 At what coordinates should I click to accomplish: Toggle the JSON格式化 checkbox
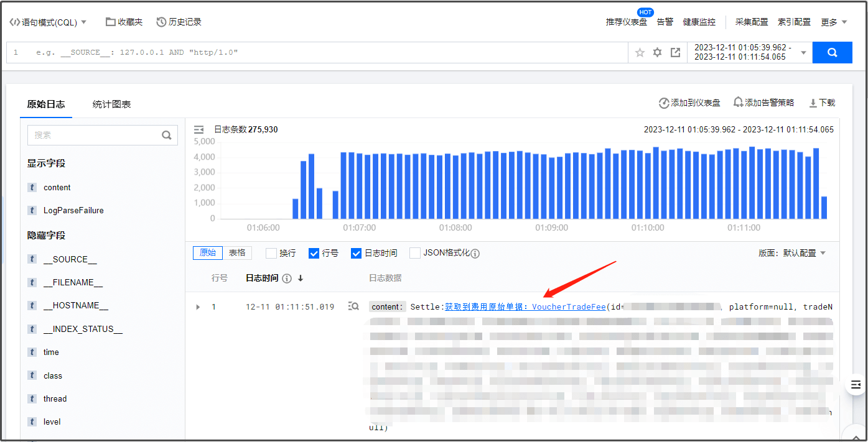click(415, 254)
